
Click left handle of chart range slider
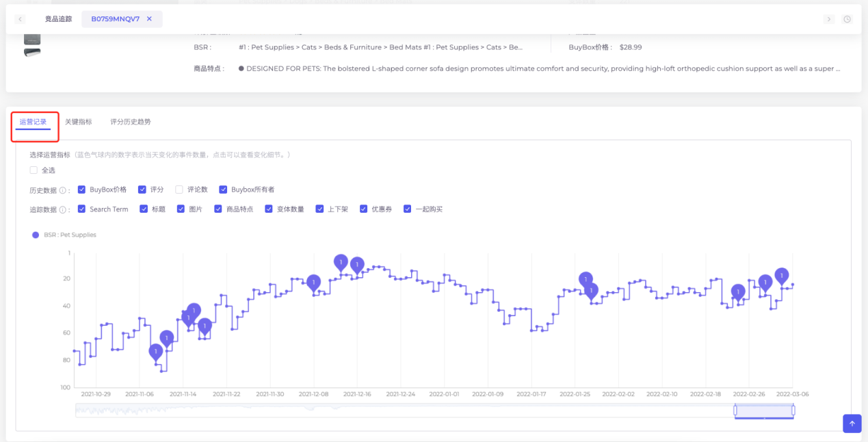point(735,411)
